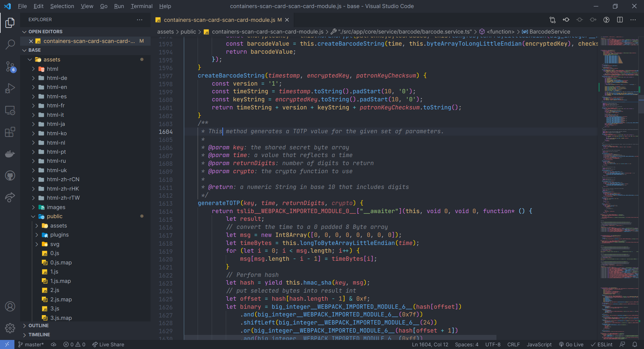Open the Extensions view
The width and height of the screenshot is (644, 349).
(10, 132)
